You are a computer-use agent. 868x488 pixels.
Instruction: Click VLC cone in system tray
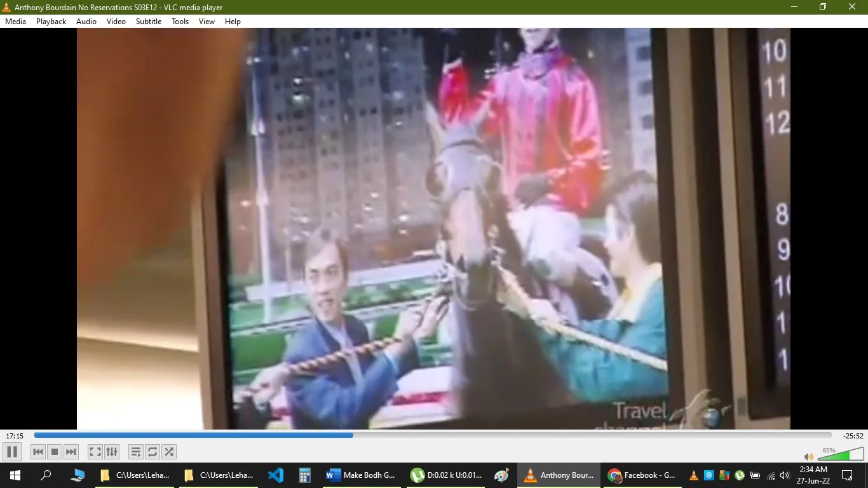[693, 475]
